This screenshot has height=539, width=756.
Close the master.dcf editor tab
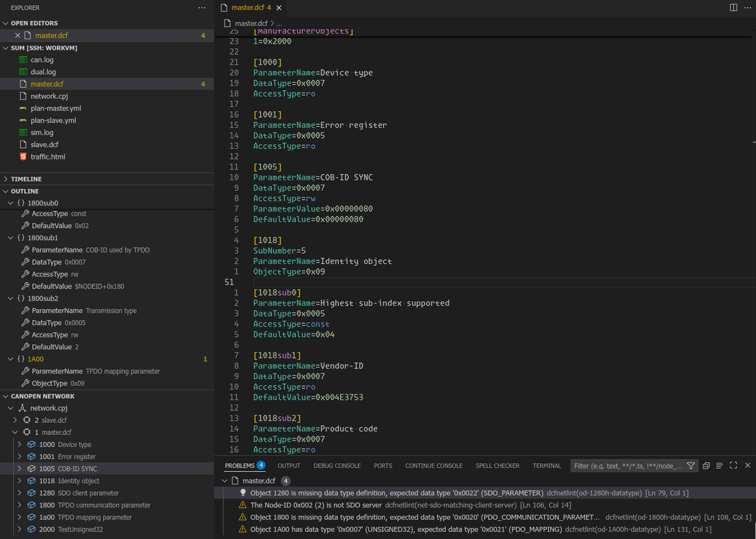pos(279,8)
